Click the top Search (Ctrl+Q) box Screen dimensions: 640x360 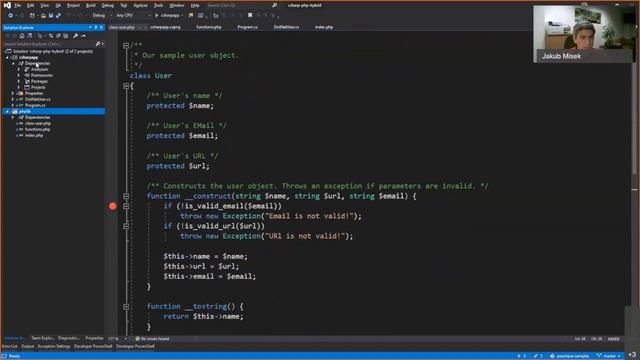[241, 5]
